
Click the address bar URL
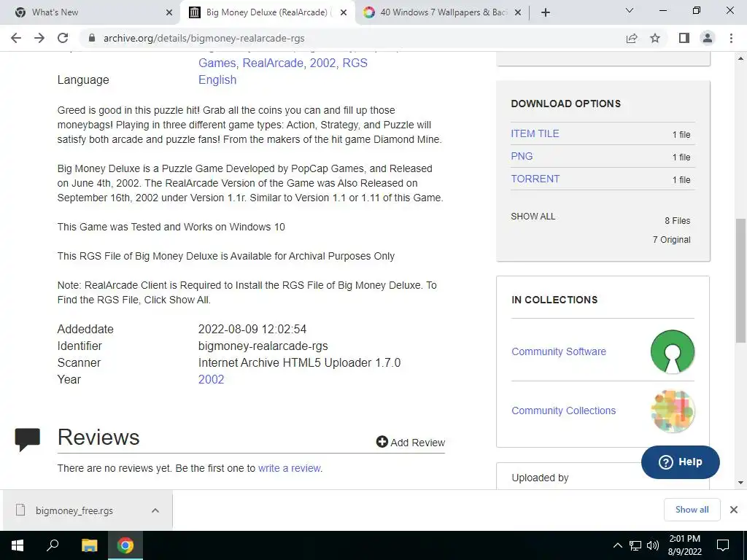204,38
